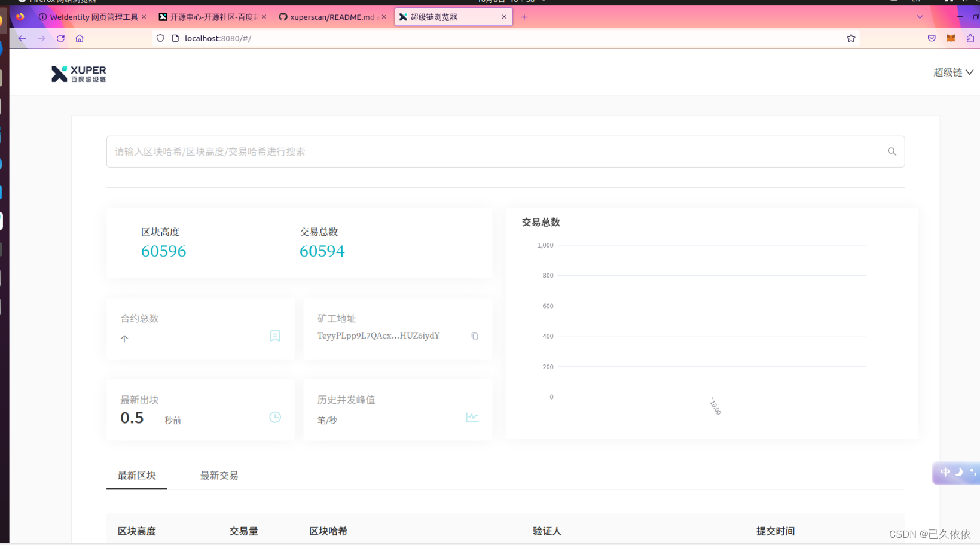The image size is (980, 545).
Task: Click the moon icon in input toolbar
Action: 959,473
